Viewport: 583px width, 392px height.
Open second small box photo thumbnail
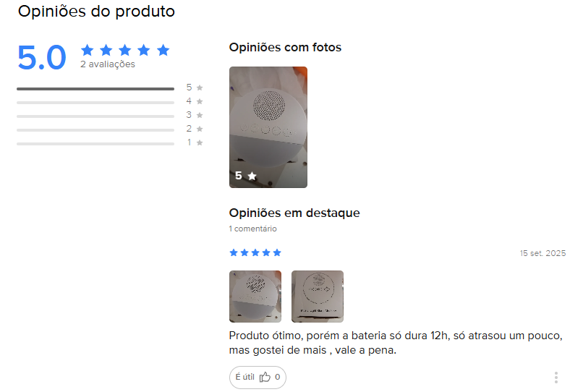click(x=317, y=297)
